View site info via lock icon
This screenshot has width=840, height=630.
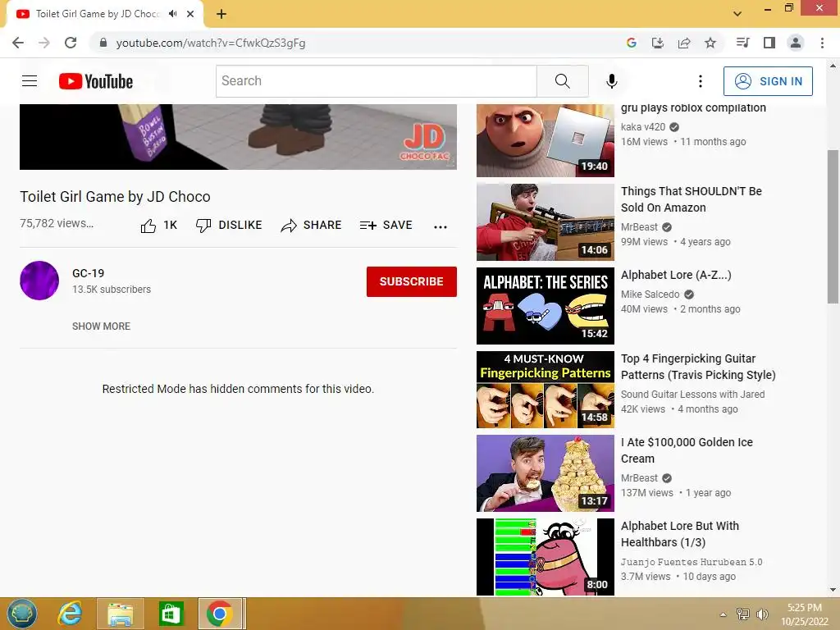pyautogui.click(x=103, y=43)
